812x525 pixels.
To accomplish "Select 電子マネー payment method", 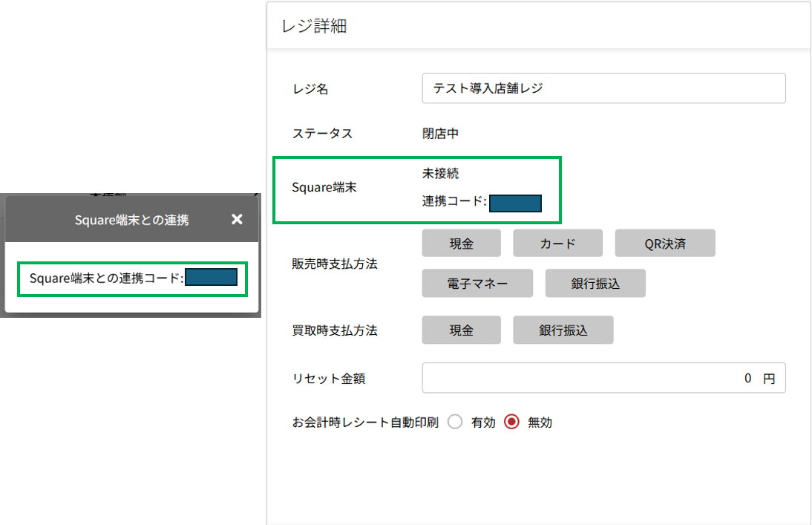I will tap(477, 284).
